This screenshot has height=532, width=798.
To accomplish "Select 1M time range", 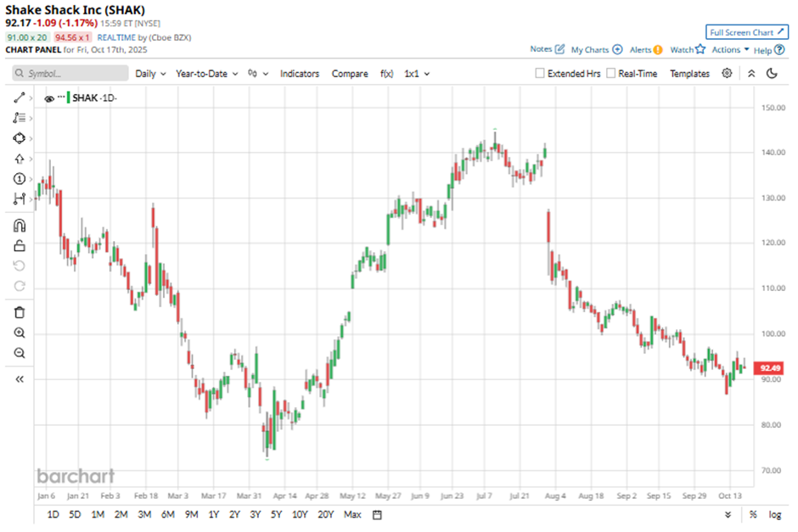I will pos(98,515).
